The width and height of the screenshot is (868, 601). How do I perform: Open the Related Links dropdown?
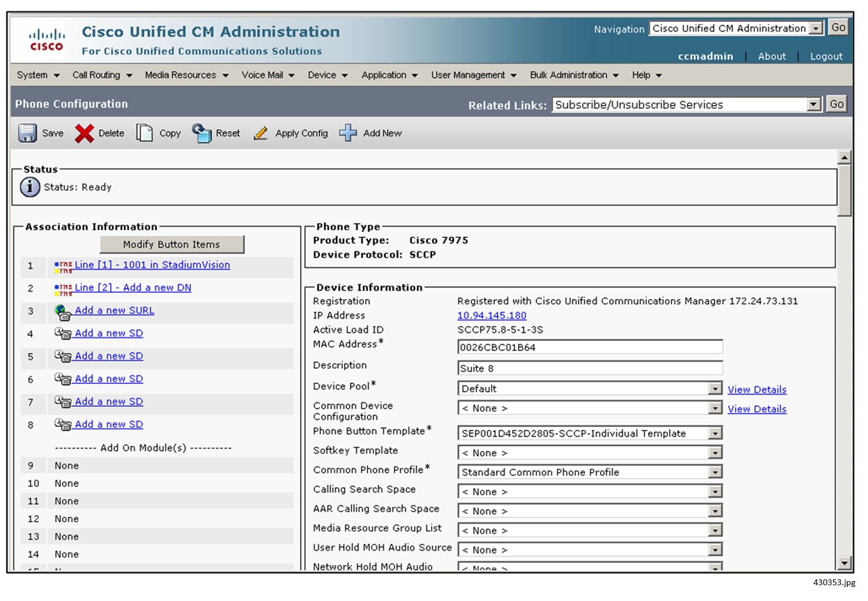814,104
